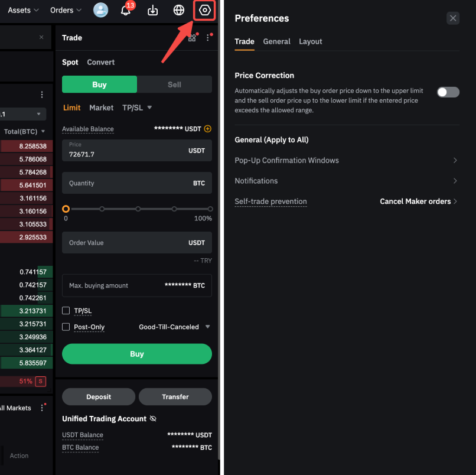Enable the Price Correction toggle
The width and height of the screenshot is (476, 475).
click(448, 92)
